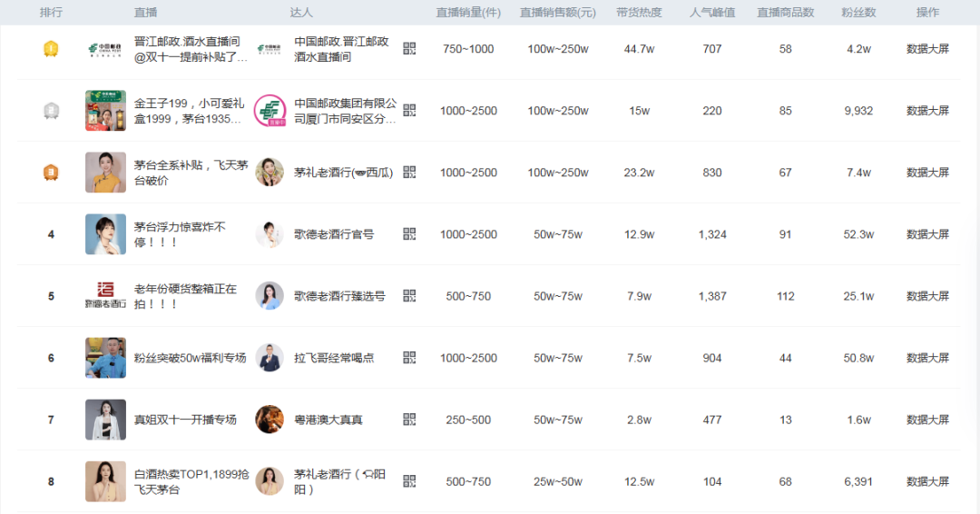980x514 pixels.
Task: Open live thumbnail 粉丝突破50w福利专场
Action: point(105,358)
